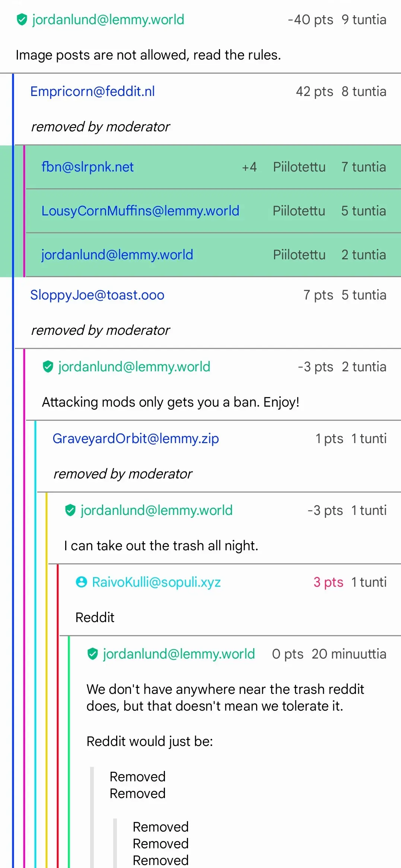Tap the shield icon on the 20 minuuttia comment
This screenshot has height=868, width=401.
93,654
